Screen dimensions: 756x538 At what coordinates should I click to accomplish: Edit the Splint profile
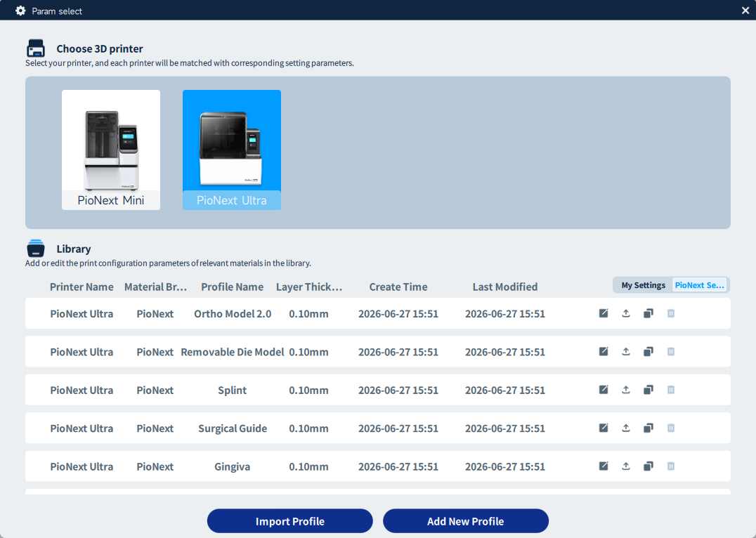click(603, 390)
